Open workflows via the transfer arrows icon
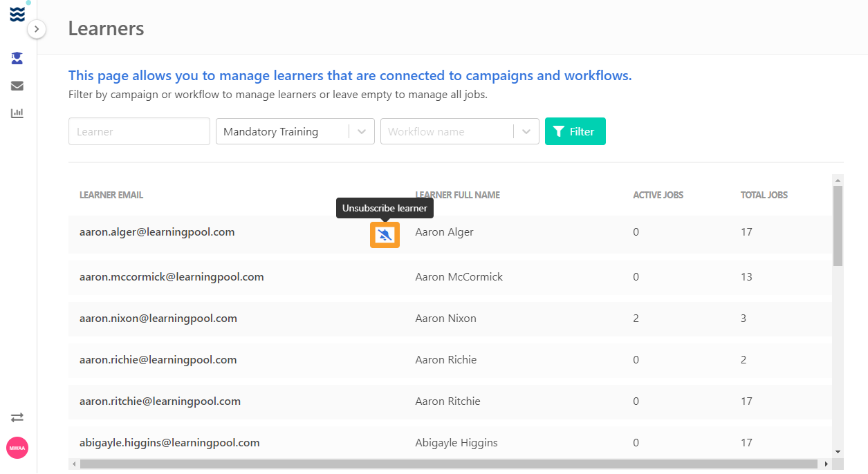 [x=17, y=417]
